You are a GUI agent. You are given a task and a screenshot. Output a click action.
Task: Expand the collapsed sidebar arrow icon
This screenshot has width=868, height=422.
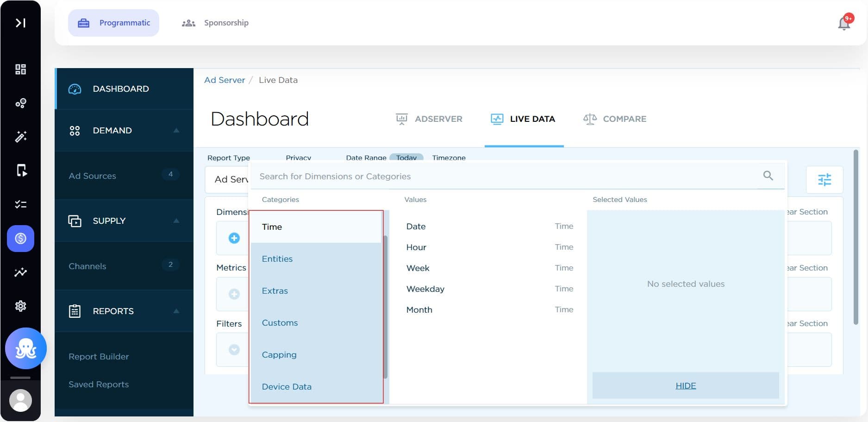click(x=20, y=23)
